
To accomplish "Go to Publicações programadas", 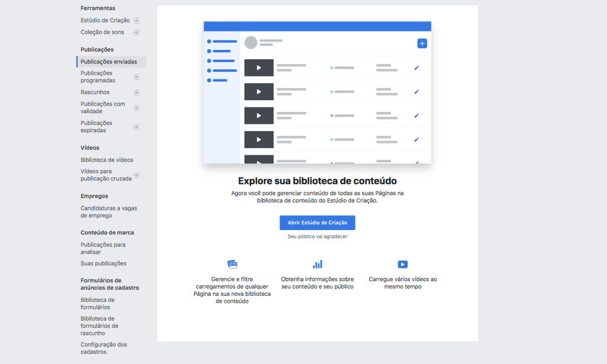I will click(98, 76).
